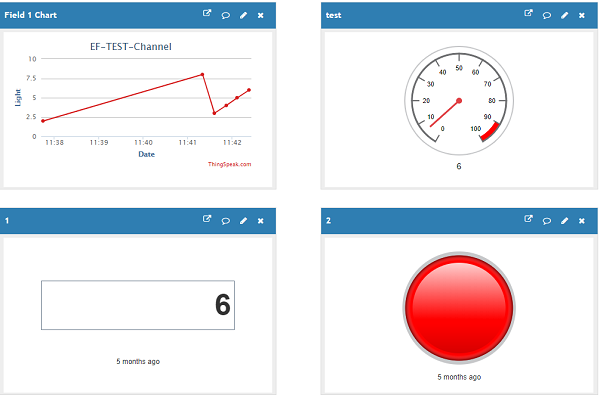Open comments on the test gauge widget
Screen dimensions: 600x398
pyautogui.click(x=547, y=15)
